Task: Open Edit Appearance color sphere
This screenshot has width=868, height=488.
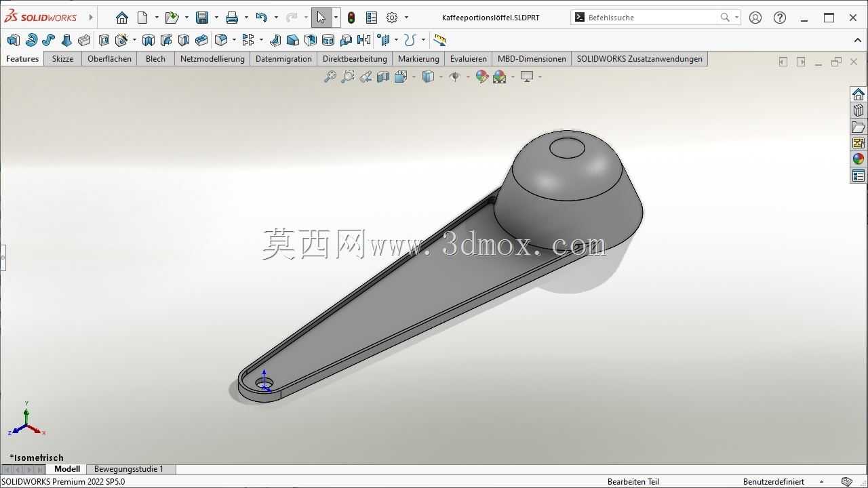Action: [482, 77]
